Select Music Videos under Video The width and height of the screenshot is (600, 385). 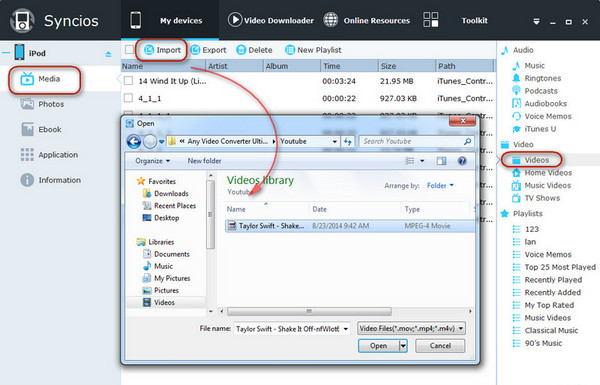click(541, 185)
